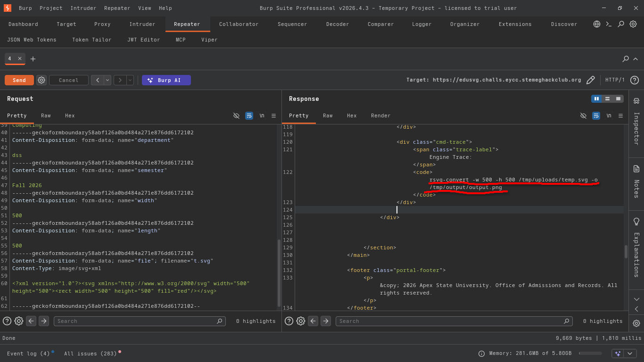Open AI sparkle dropdown in status bar
Screen dimensions: 644x362
point(624,354)
